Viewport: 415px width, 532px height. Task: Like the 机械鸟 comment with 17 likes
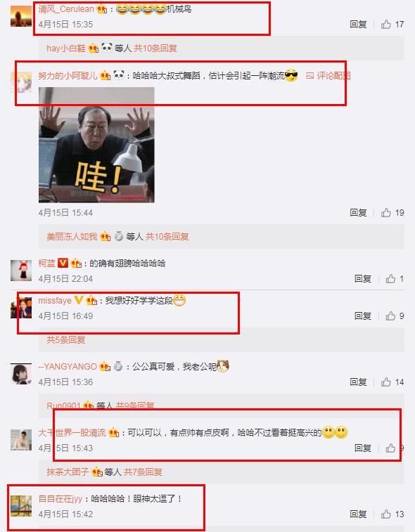click(385, 24)
